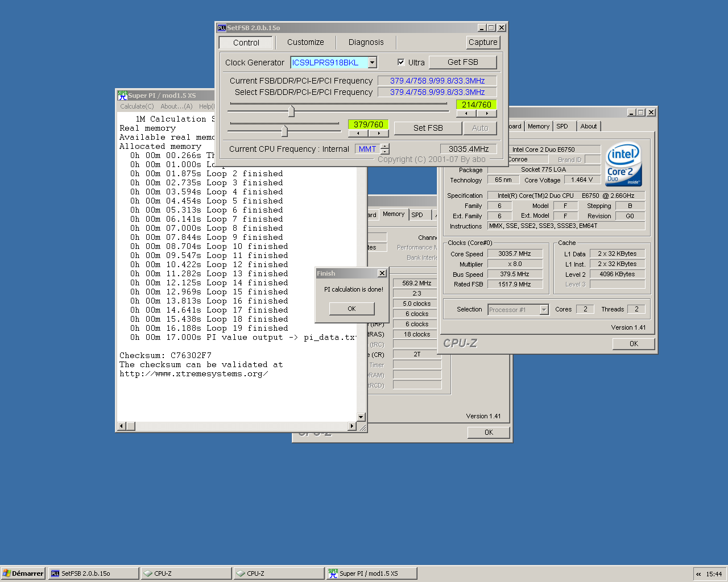Click the Get FSB button

[x=463, y=62]
